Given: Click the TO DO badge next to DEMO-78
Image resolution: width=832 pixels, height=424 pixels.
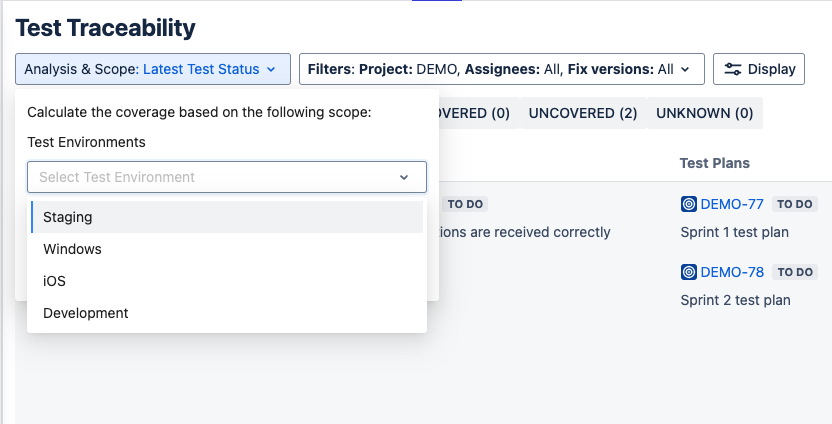Looking at the screenshot, I should pos(795,272).
